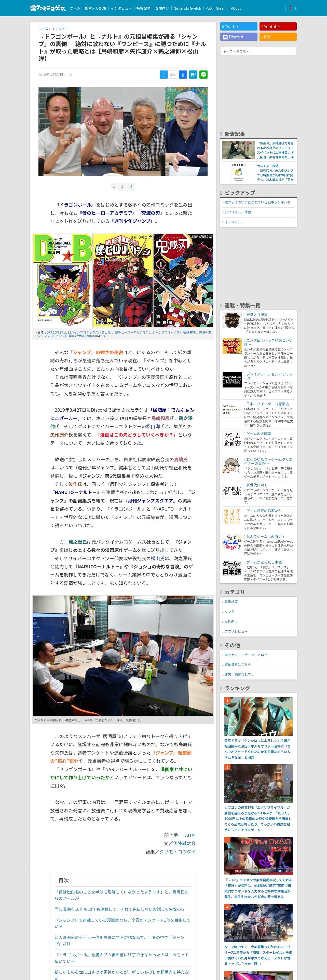The image size is (327, 980).
Task: Click light-blue Twitter share icon under title
Action: pyautogui.click(x=163, y=75)
